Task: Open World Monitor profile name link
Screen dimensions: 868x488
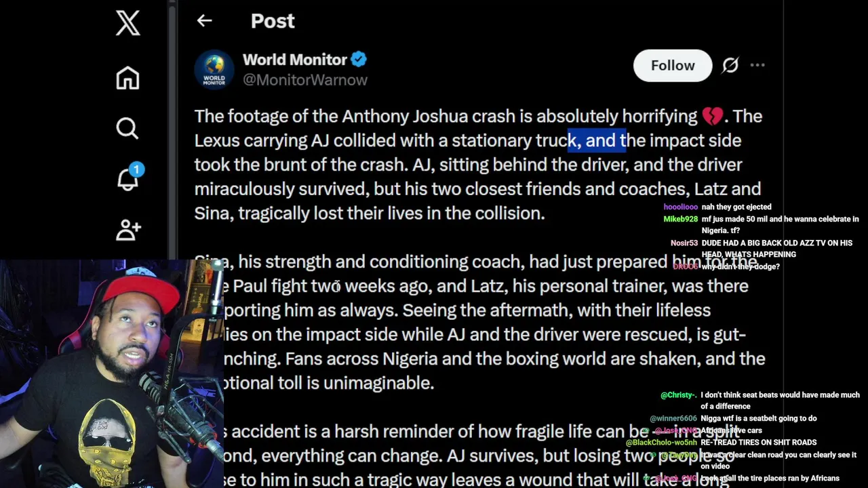Action: tap(294, 60)
